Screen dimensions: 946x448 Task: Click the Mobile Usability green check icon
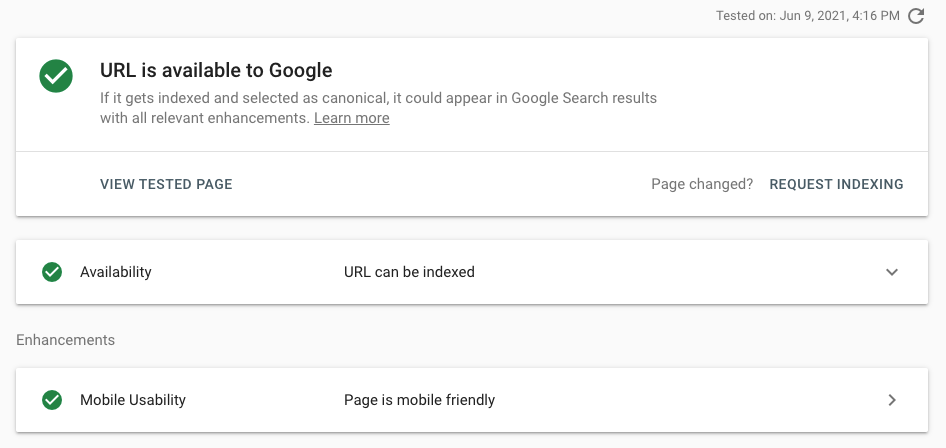tap(52, 400)
